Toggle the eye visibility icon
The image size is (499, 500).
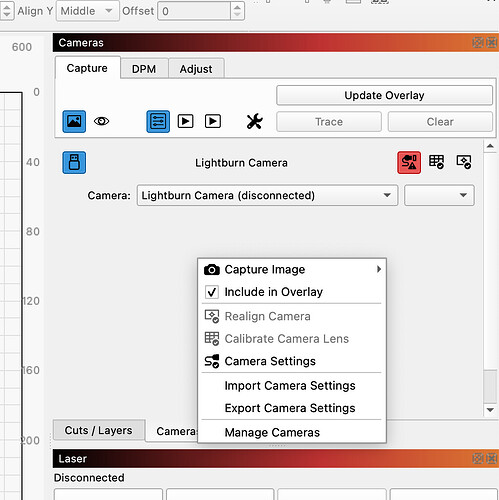101,121
